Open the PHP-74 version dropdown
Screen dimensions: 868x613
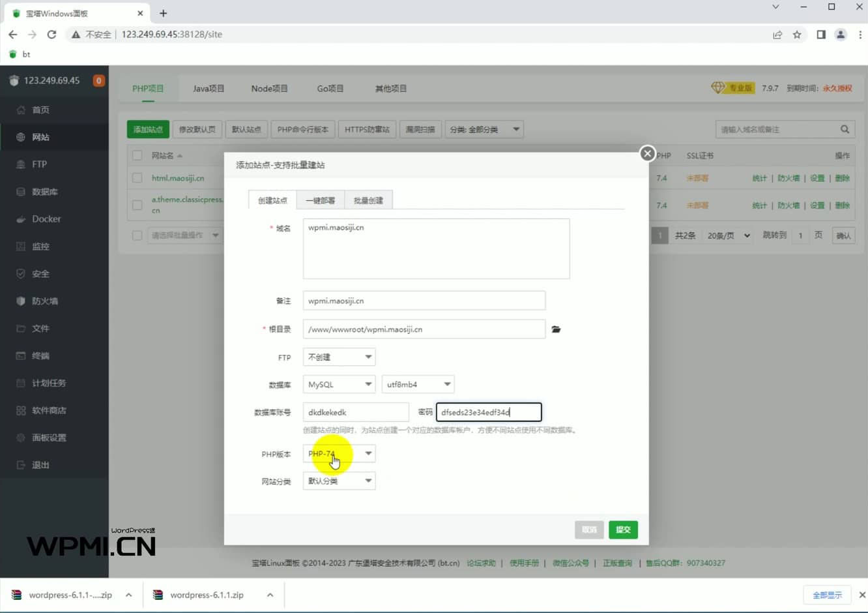(338, 453)
